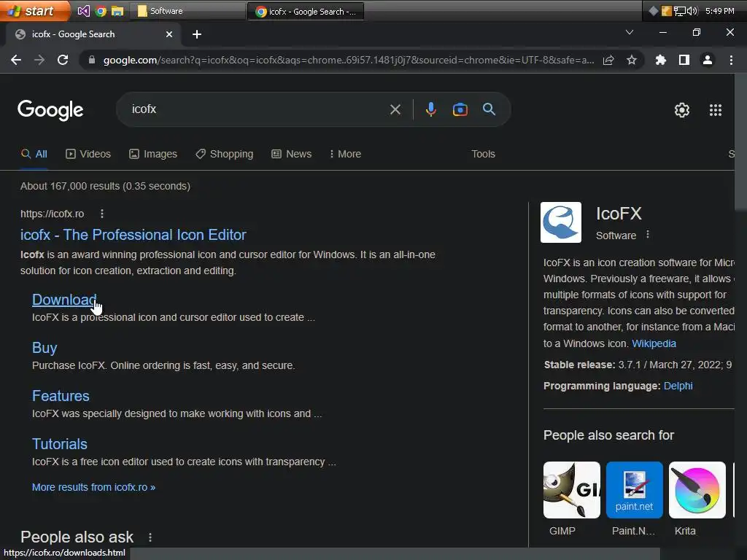This screenshot has height=560, width=747.
Task: Click the browser back arrow
Action: [16, 60]
